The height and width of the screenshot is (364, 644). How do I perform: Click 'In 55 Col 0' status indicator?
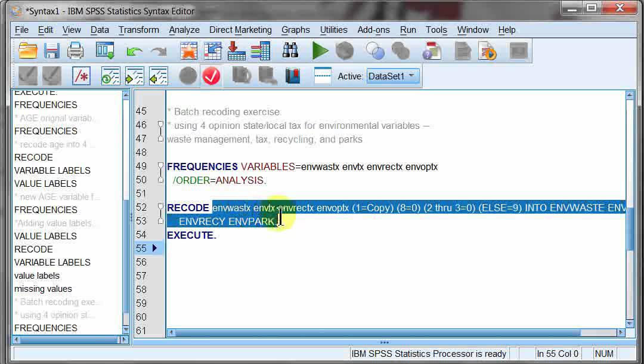point(558,354)
